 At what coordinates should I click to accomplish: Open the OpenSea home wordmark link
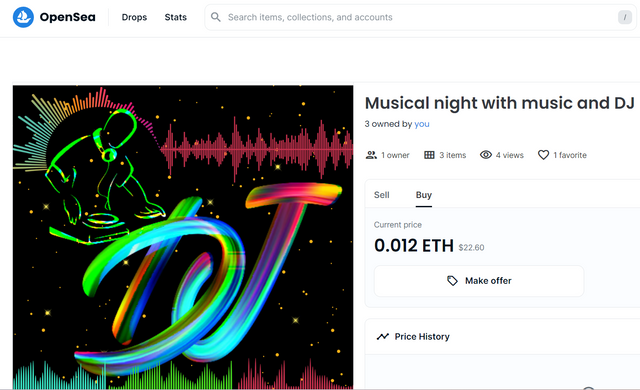click(x=67, y=17)
